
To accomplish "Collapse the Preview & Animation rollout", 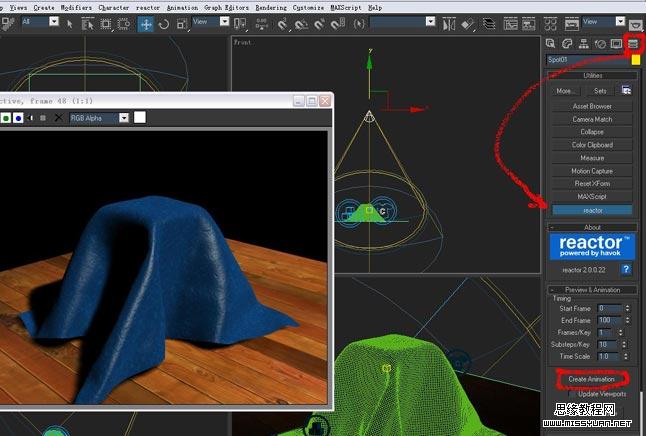I will (x=592, y=290).
